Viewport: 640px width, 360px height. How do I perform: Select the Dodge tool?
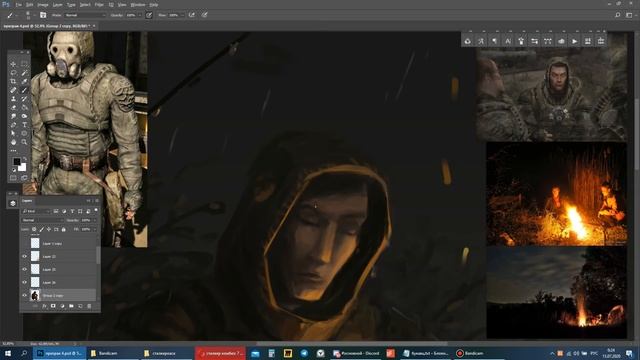pyautogui.click(x=24, y=116)
